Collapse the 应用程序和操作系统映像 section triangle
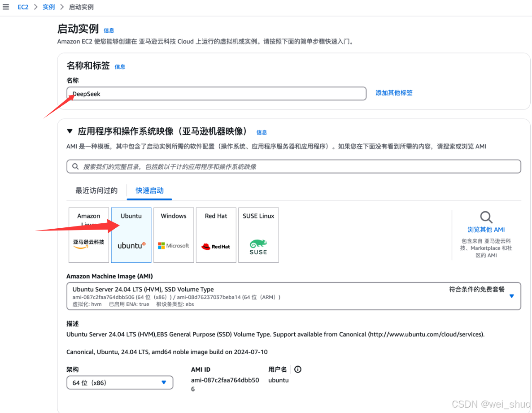Viewport: 532px width, 413px height. [x=70, y=131]
